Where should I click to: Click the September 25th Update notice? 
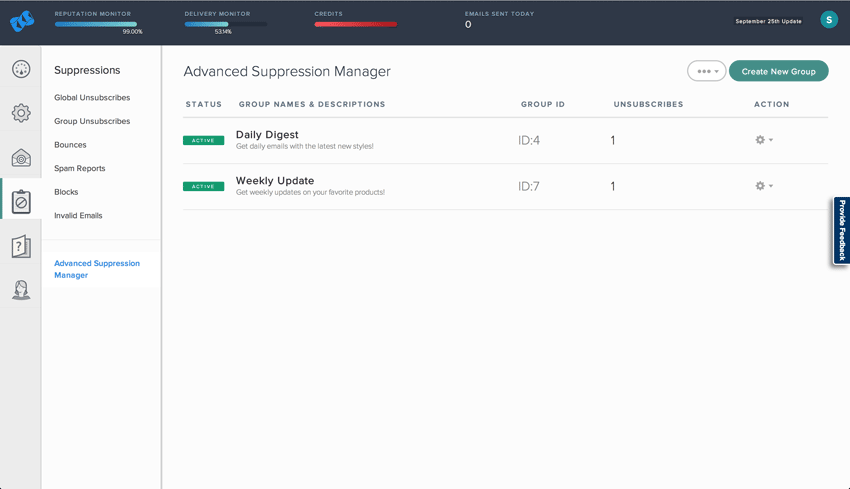768,21
